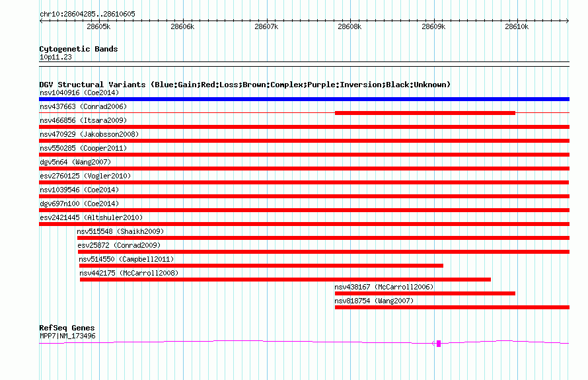Click the 28610k ruler tick label
The height and width of the screenshot is (380, 588).
coord(517,26)
